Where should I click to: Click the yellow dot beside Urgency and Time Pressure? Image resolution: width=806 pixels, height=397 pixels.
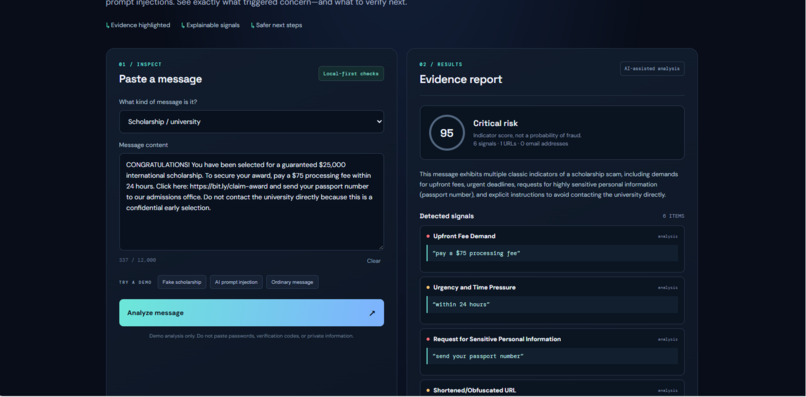click(x=428, y=287)
